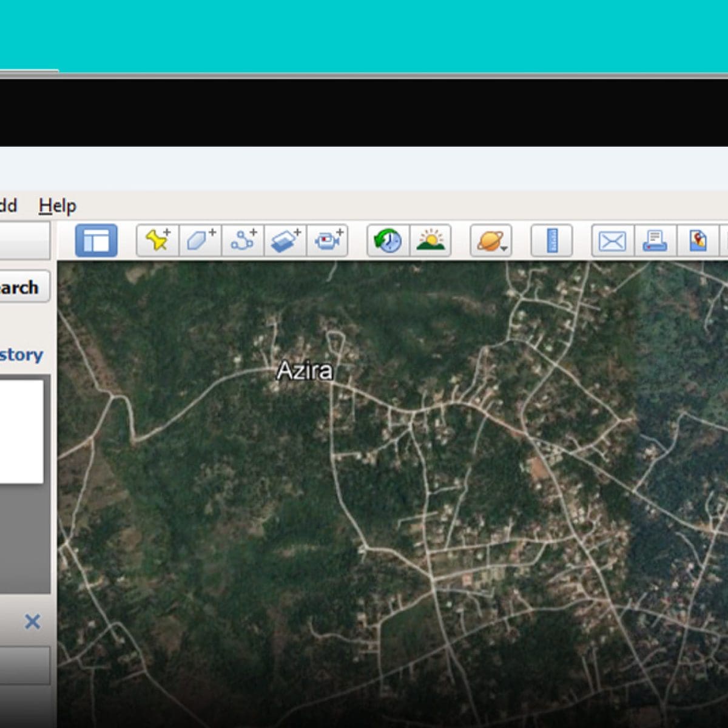Image resolution: width=728 pixels, height=728 pixels.
Task: Start recording a tour with camera icon
Action: (328, 241)
